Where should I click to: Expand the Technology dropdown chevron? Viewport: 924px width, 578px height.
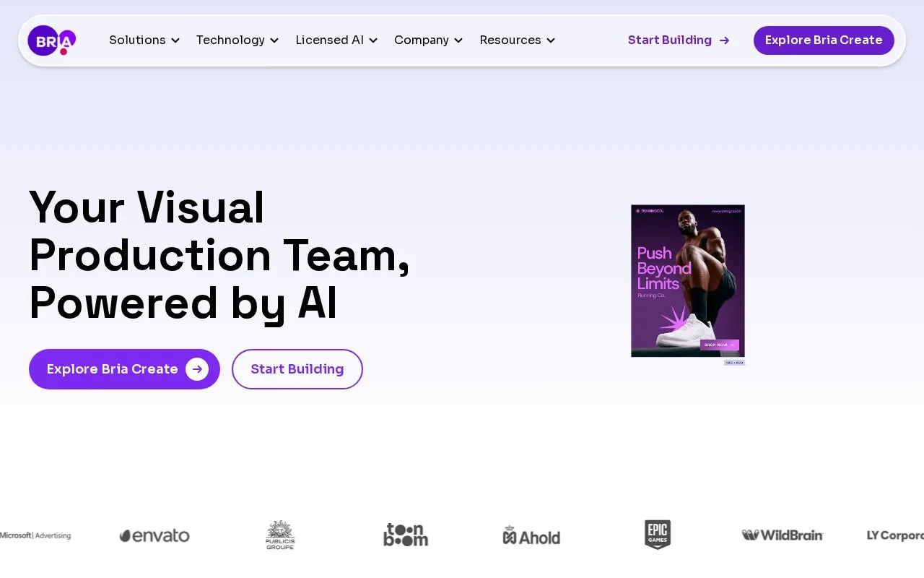click(x=274, y=40)
